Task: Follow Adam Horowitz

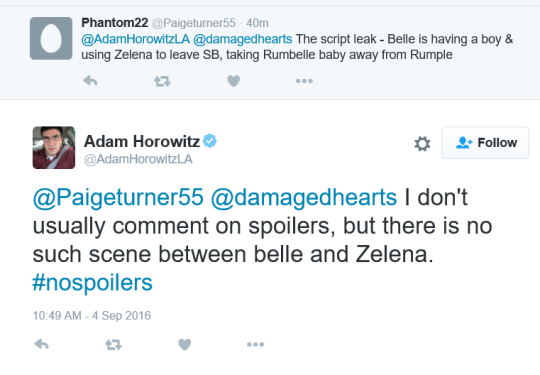Action: coord(485,143)
